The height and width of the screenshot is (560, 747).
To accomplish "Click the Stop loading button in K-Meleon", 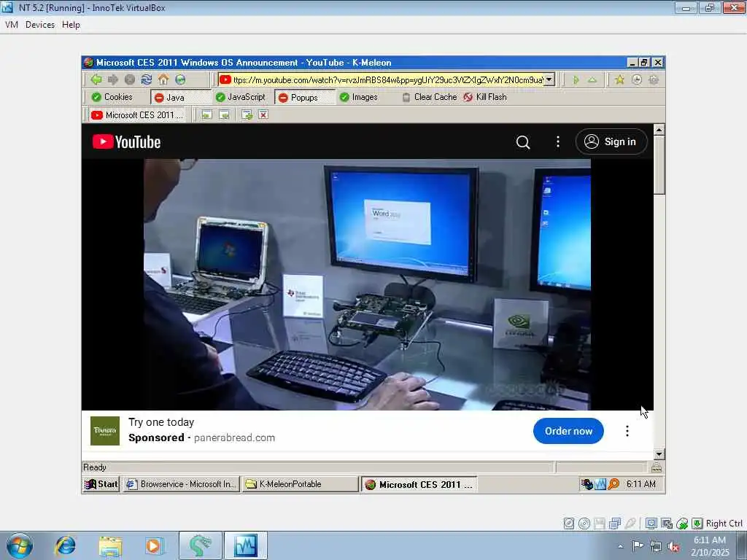I will [x=130, y=79].
